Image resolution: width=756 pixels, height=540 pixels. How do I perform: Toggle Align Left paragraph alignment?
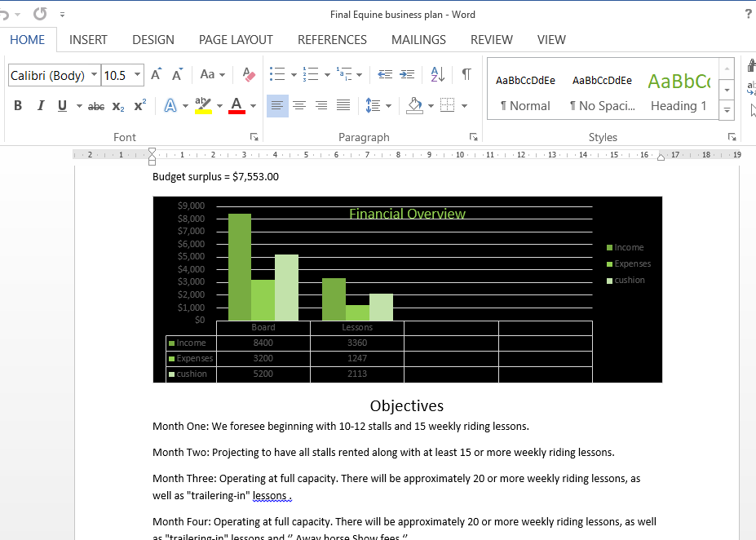click(x=277, y=105)
